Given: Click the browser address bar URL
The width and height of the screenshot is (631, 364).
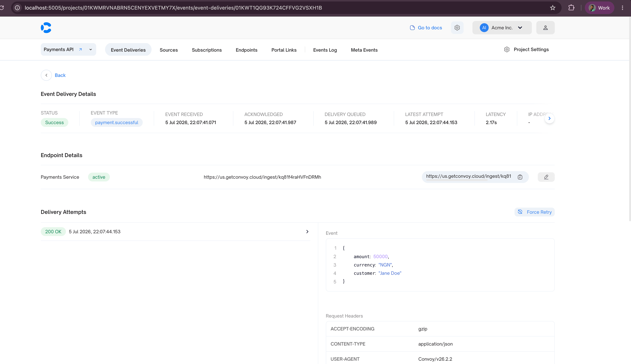Looking at the screenshot, I should pyautogui.click(x=173, y=8).
